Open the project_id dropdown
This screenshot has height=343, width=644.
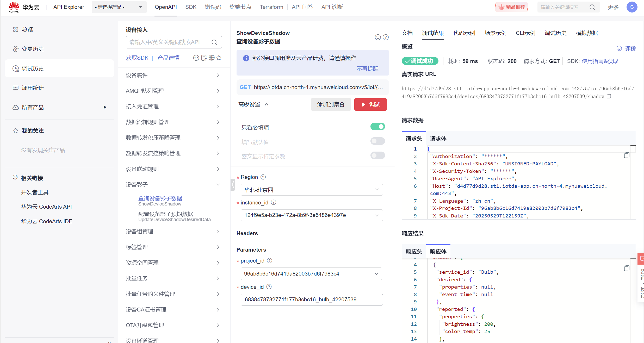tap(311, 274)
